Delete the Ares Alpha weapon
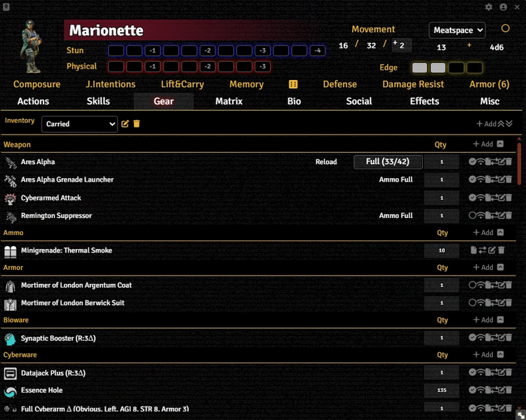The width and height of the screenshot is (526, 420). [x=510, y=162]
